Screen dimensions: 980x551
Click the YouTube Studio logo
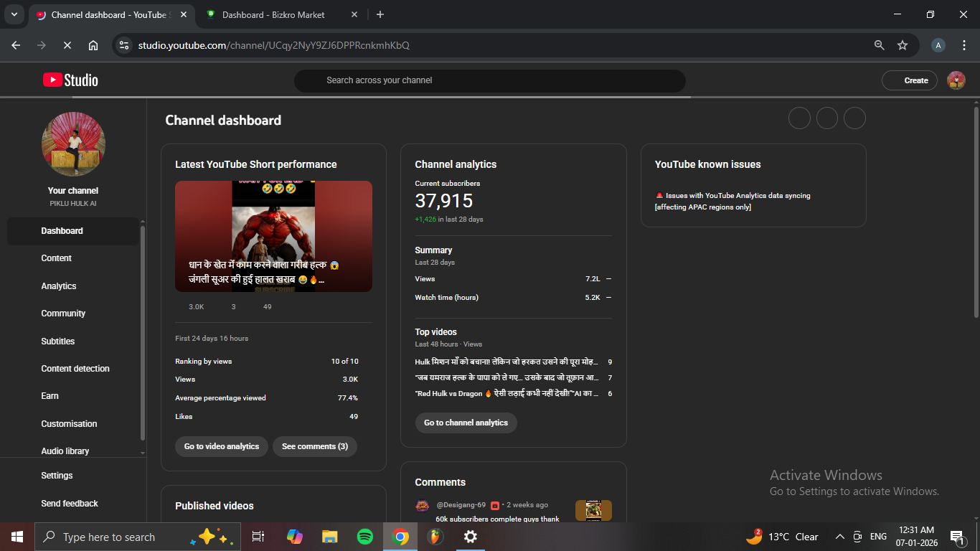[x=70, y=80]
